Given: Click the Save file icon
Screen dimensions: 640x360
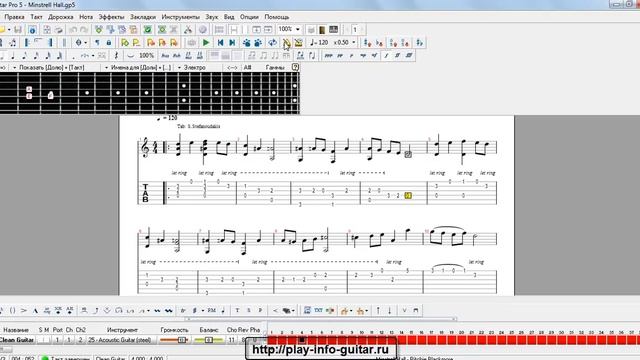Looking at the screenshot, I should pos(18,29).
